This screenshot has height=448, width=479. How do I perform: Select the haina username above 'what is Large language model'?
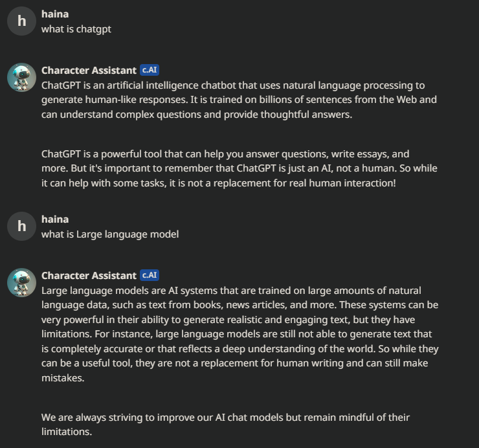[x=55, y=219]
